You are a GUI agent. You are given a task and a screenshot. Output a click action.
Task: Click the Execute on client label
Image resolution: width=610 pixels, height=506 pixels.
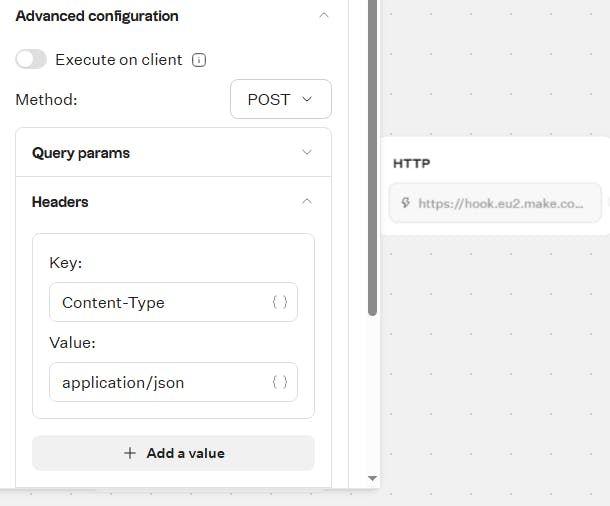(x=119, y=60)
